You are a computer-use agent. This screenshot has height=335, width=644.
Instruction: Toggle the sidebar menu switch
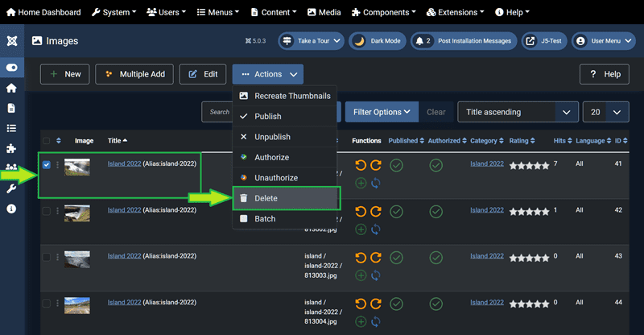pos(11,68)
